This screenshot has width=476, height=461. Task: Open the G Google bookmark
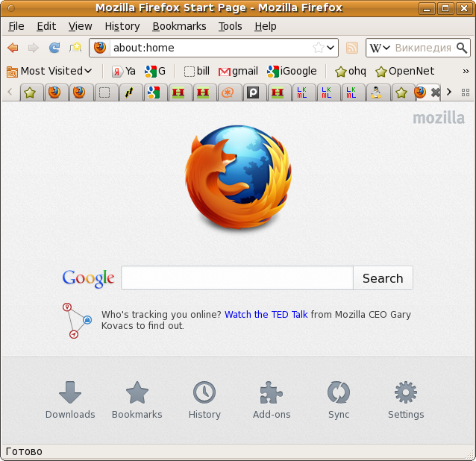click(x=155, y=72)
